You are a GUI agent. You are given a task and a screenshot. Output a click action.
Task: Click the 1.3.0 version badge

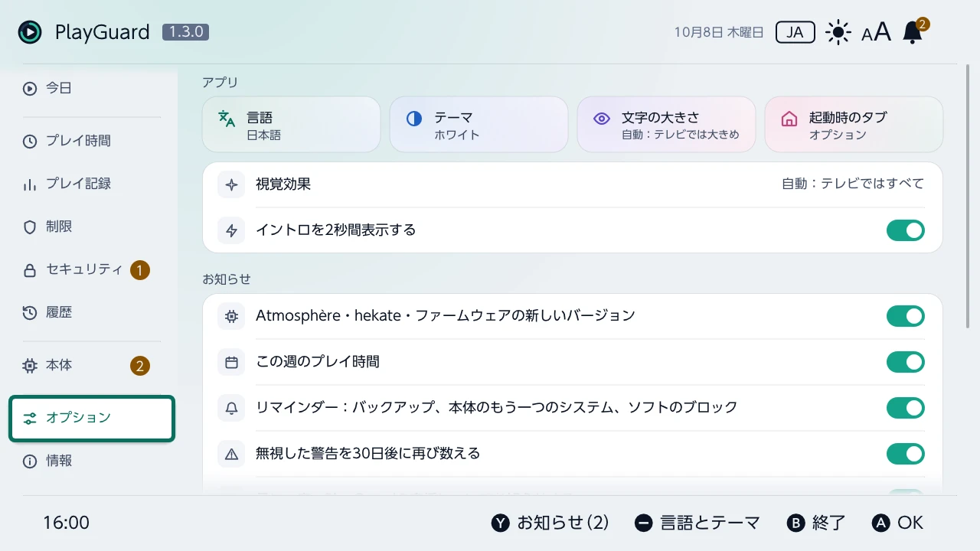[x=185, y=32]
